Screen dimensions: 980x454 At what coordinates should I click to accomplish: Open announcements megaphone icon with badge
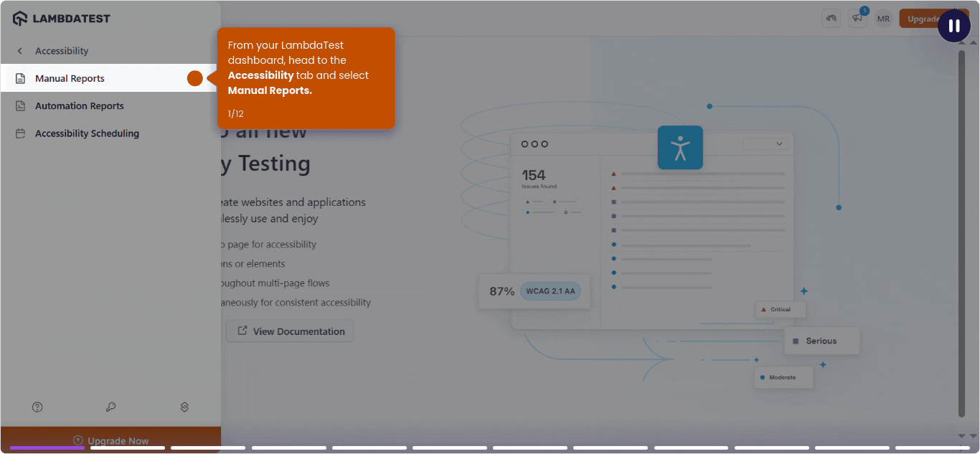[x=857, y=19]
